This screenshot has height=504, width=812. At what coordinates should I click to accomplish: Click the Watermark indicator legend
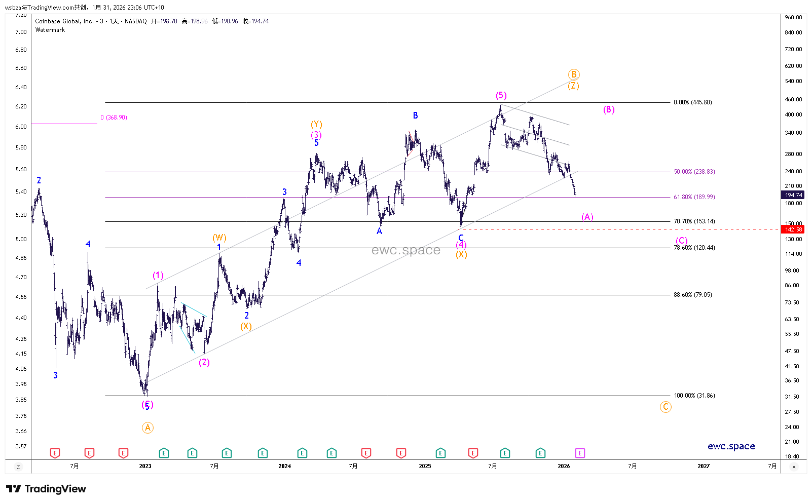[50, 30]
